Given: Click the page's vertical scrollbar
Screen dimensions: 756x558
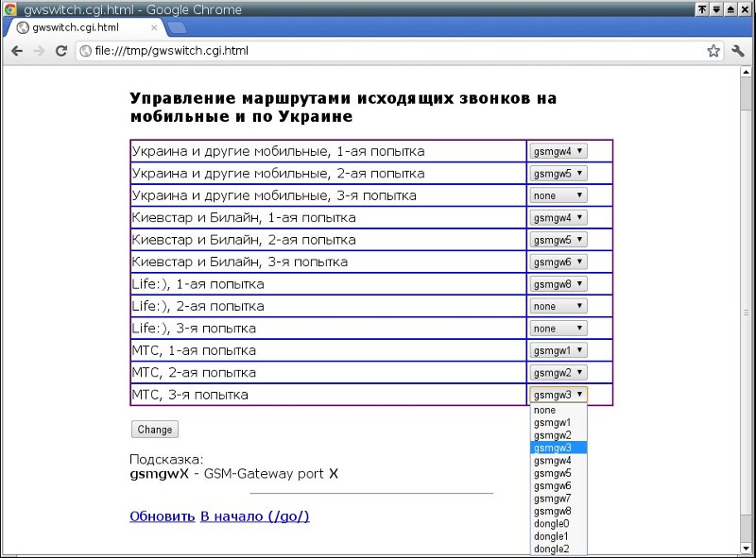Looking at the screenshot, I should tap(746, 312).
